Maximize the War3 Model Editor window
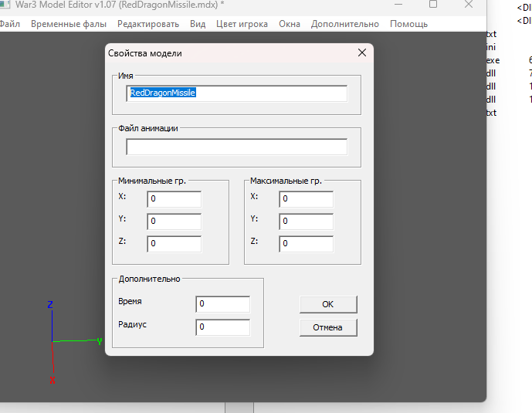Image resolution: width=532 pixels, height=413 pixels. click(x=433, y=5)
